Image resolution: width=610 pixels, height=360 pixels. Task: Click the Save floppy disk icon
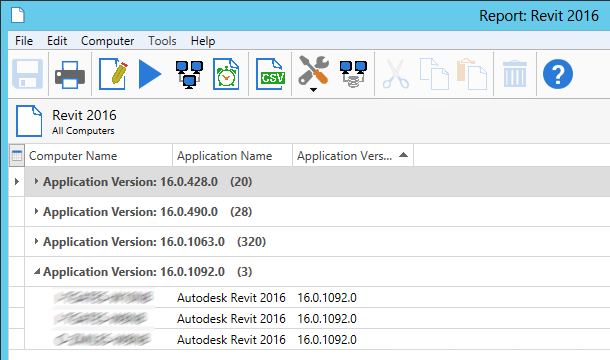point(27,74)
